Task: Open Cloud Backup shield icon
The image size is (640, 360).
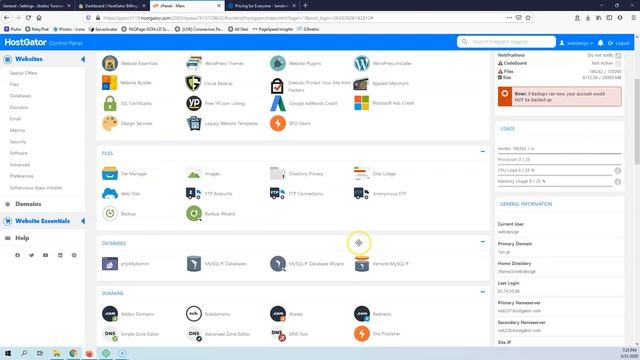Action: (194, 83)
